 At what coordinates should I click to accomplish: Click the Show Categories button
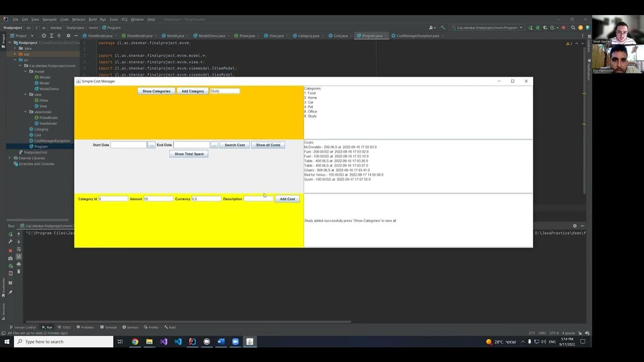pyautogui.click(x=156, y=91)
